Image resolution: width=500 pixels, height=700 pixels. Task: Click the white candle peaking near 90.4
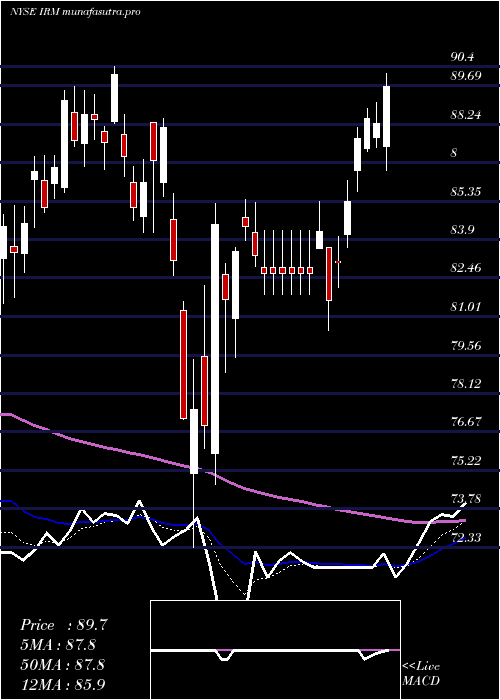[115, 98]
